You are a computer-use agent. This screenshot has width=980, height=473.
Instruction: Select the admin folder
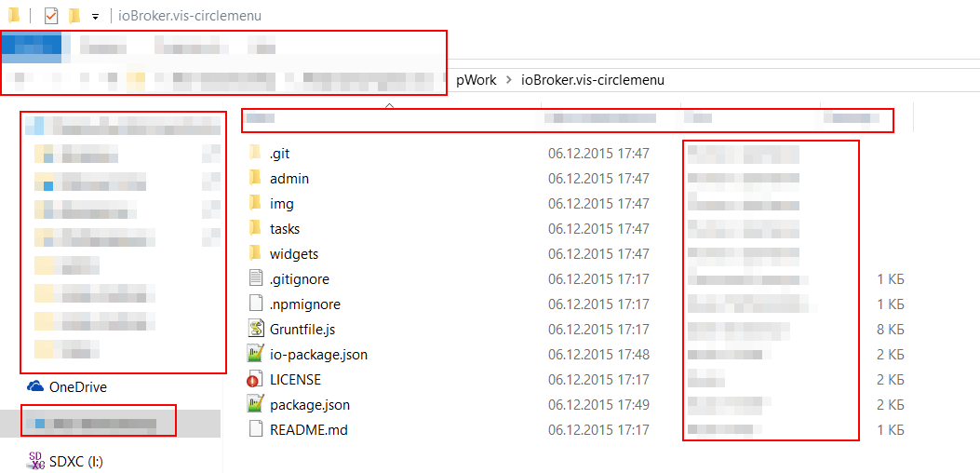[x=289, y=178]
